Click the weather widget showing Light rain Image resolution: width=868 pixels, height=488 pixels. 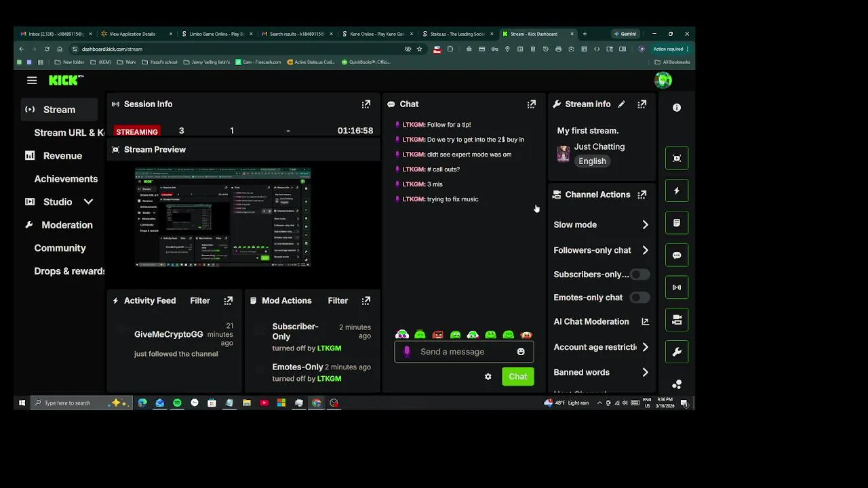coord(567,403)
